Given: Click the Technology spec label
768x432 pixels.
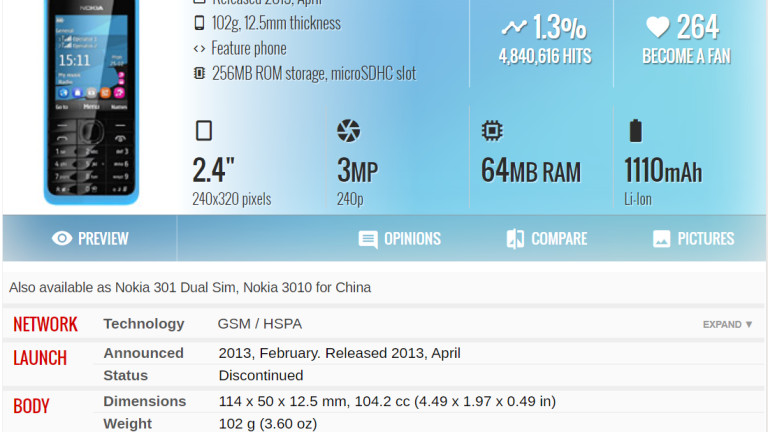Looking at the screenshot, I should 144,324.
